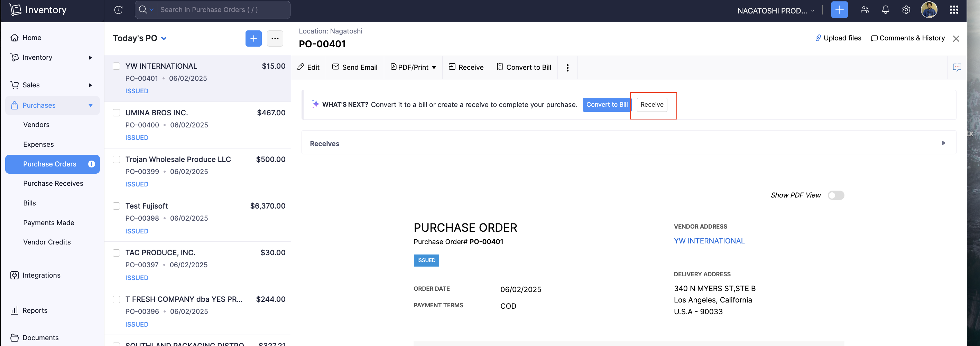The image size is (980, 346).
Task: Open Bills page
Action: pyautogui.click(x=29, y=203)
